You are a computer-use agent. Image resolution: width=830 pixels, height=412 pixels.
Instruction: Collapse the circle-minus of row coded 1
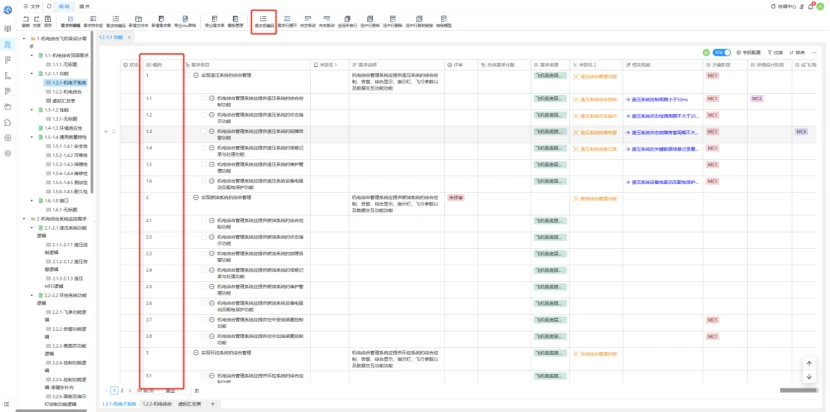coord(195,75)
